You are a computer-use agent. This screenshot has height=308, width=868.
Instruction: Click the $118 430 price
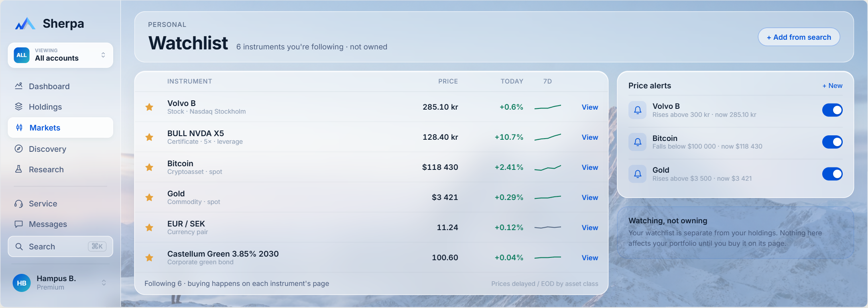coord(440,167)
